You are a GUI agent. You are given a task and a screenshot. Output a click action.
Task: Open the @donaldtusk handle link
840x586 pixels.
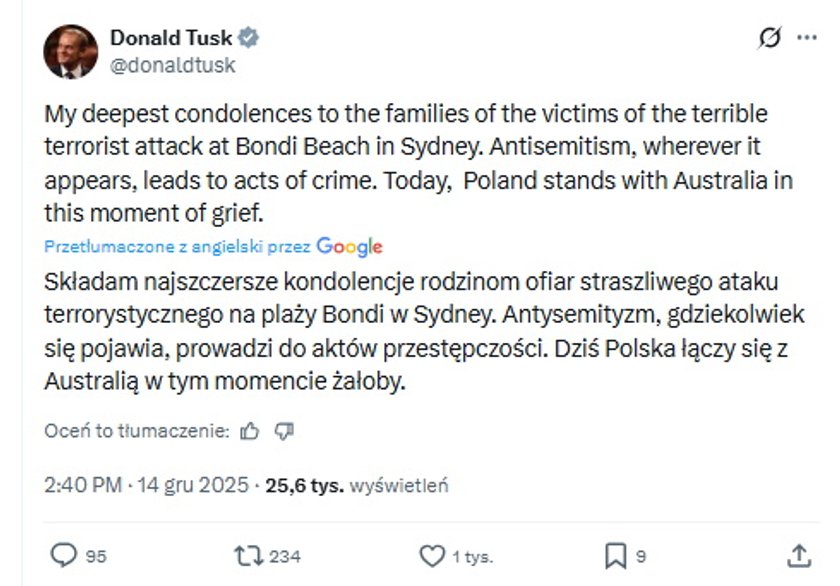coord(172,65)
